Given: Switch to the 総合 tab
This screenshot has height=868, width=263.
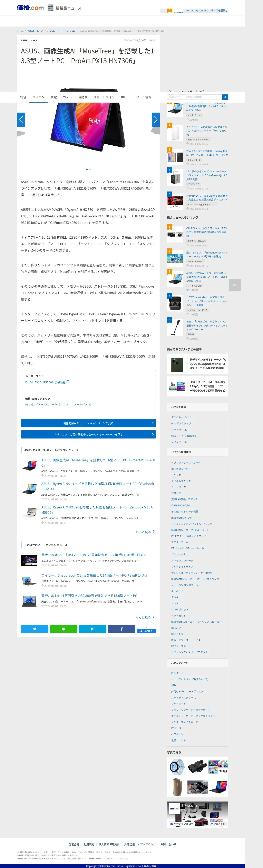Looking at the screenshot, I should 23,97.
